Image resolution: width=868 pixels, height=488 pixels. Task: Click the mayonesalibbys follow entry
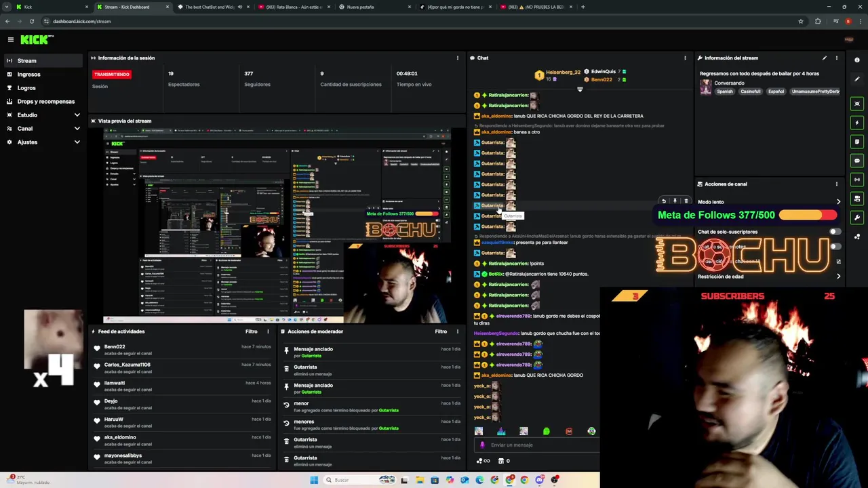point(182,459)
